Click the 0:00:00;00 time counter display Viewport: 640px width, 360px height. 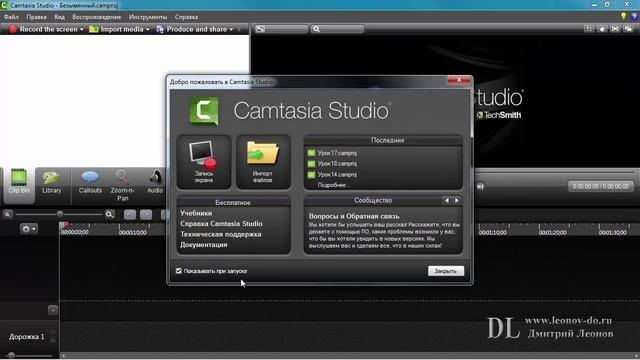[x=600, y=186]
